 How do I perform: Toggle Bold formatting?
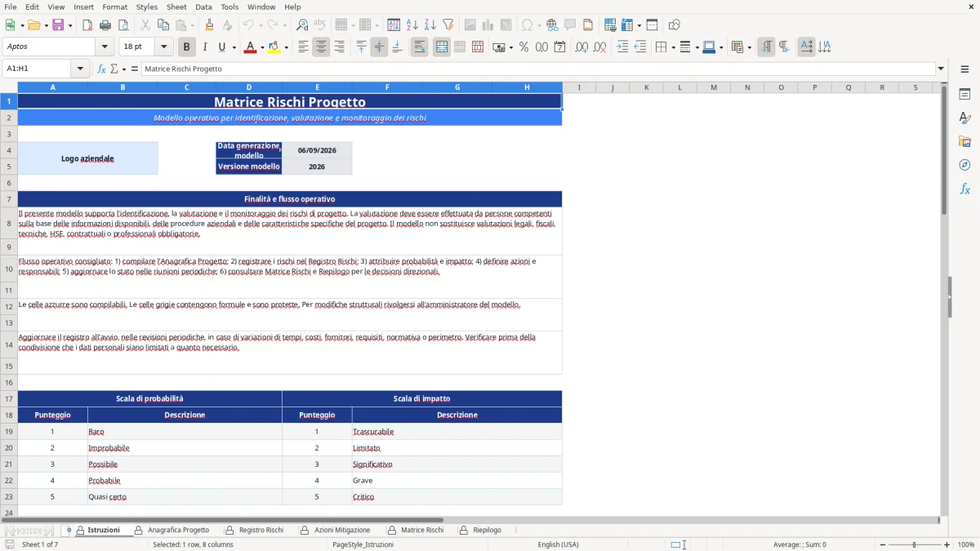(186, 47)
